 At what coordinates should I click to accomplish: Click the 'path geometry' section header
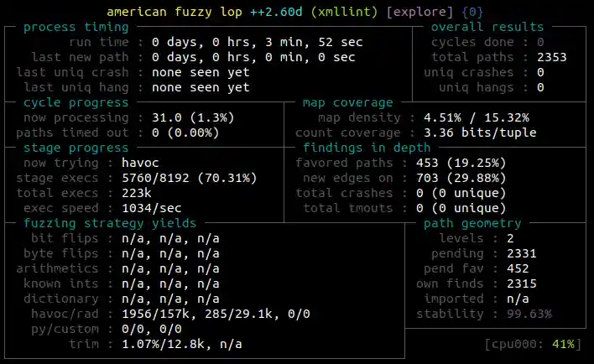coord(472,223)
